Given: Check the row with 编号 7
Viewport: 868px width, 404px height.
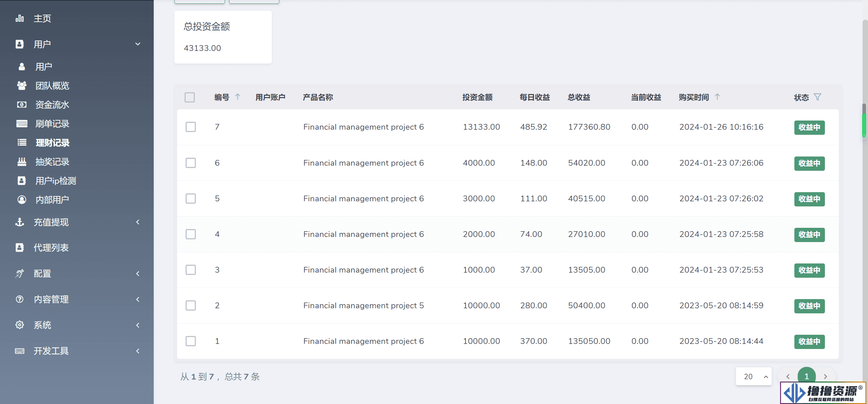Looking at the screenshot, I should coord(191,127).
